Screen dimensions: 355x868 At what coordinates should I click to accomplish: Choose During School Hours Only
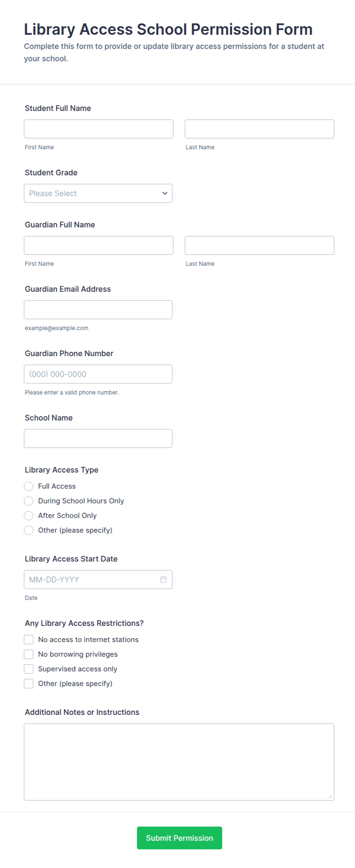click(29, 501)
